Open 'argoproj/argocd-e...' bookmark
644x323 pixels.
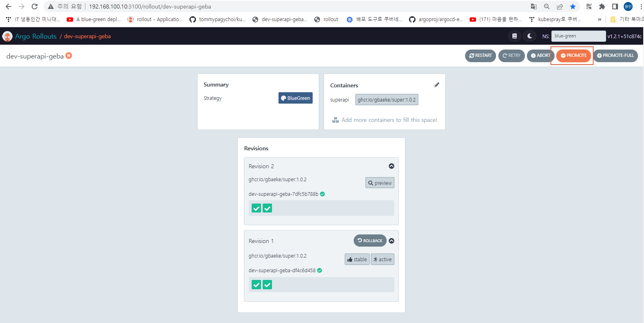[x=436, y=19]
